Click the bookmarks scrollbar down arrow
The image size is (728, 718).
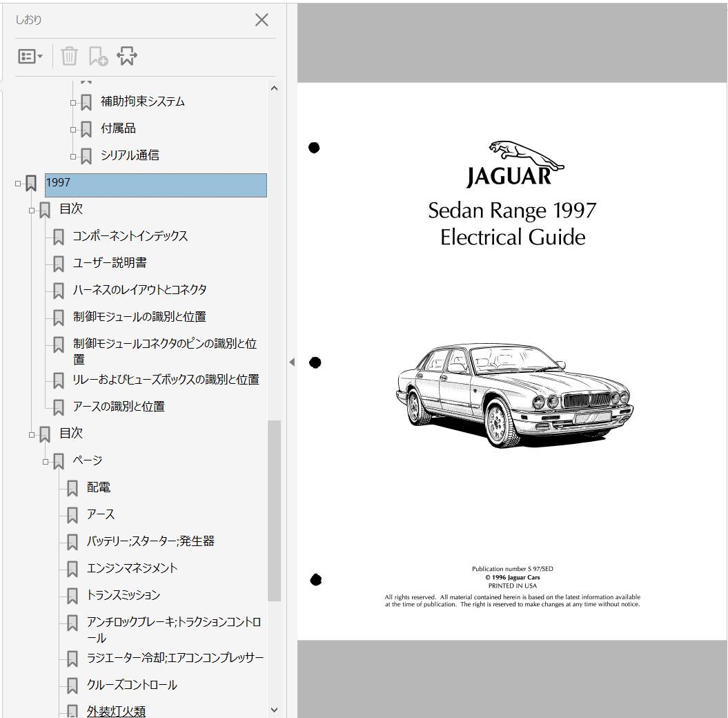(x=274, y=710)
